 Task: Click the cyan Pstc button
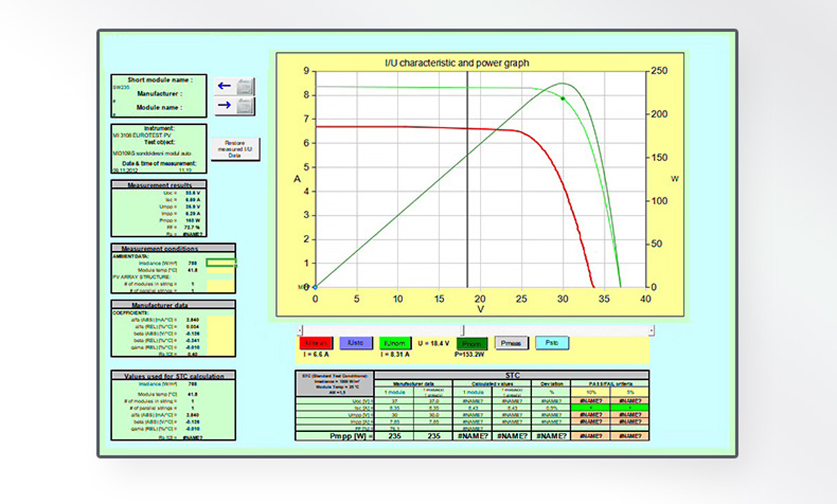click(x=552, y=343)
